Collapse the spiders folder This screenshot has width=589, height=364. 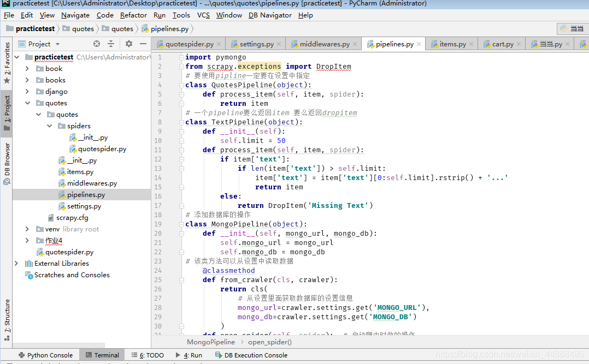pos(50,126)
